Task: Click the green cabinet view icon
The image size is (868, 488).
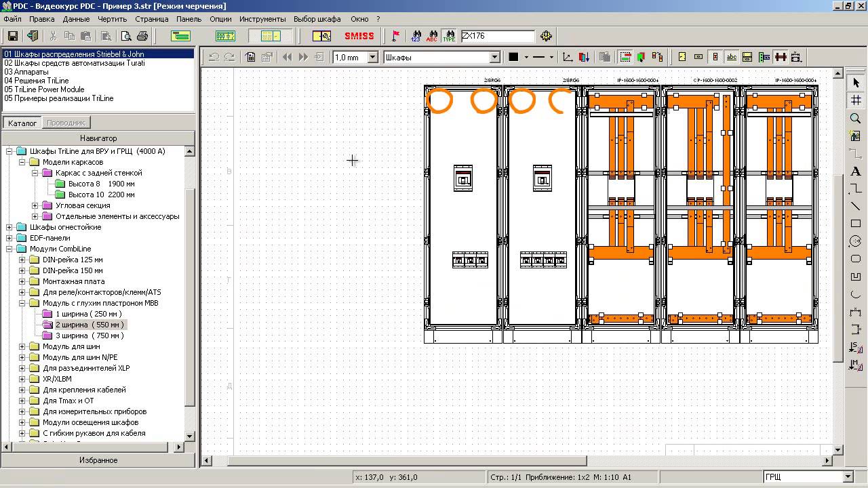Action: click(180, 36)
